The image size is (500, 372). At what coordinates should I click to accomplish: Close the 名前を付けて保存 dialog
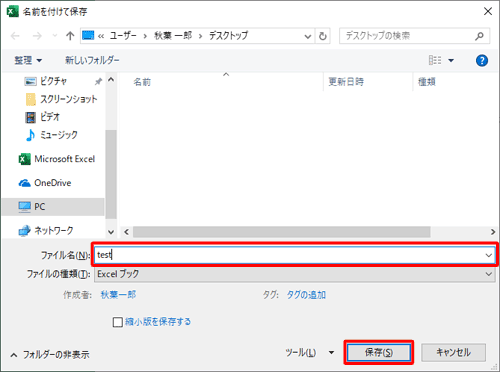click(488, 11)
